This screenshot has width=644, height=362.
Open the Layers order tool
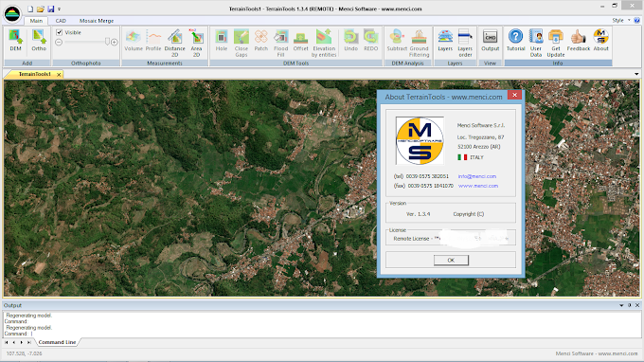tap(465, 43)
